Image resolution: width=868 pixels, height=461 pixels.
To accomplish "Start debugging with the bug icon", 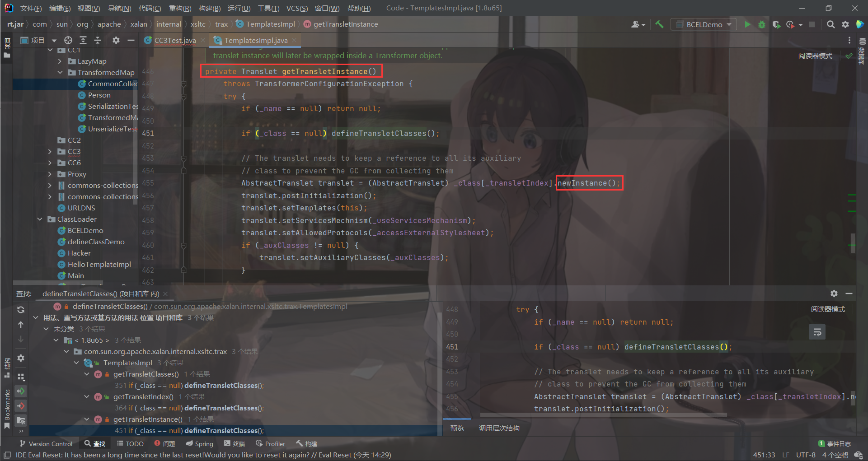I will point(762,24).
